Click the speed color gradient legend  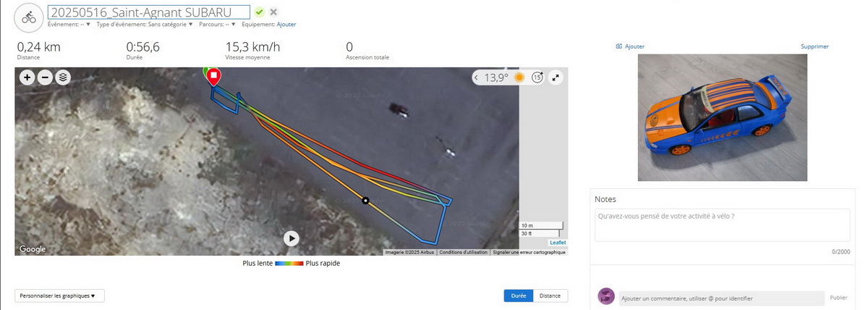coord(289,264)
